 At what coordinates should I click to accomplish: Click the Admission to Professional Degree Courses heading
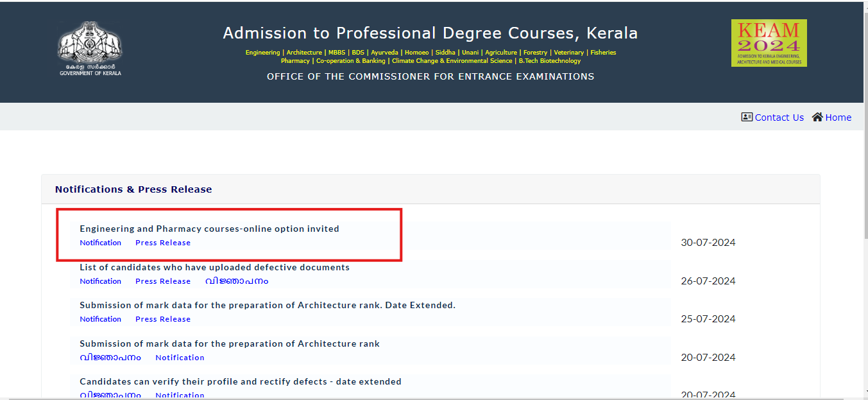coord(430,33)
